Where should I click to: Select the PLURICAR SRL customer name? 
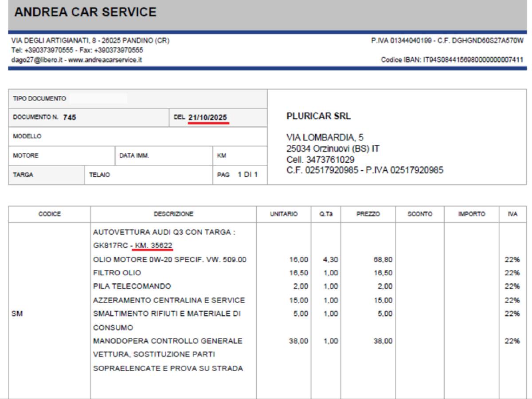(319, 117)
